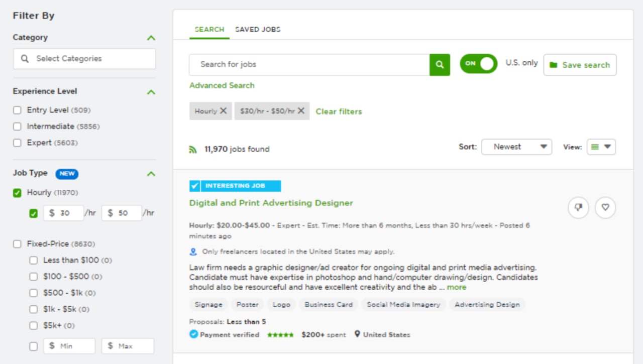The height and width of the screenshot is (364, 643).
Task: Click the fixed-price Max input field
Action: (x=128, y=346)
